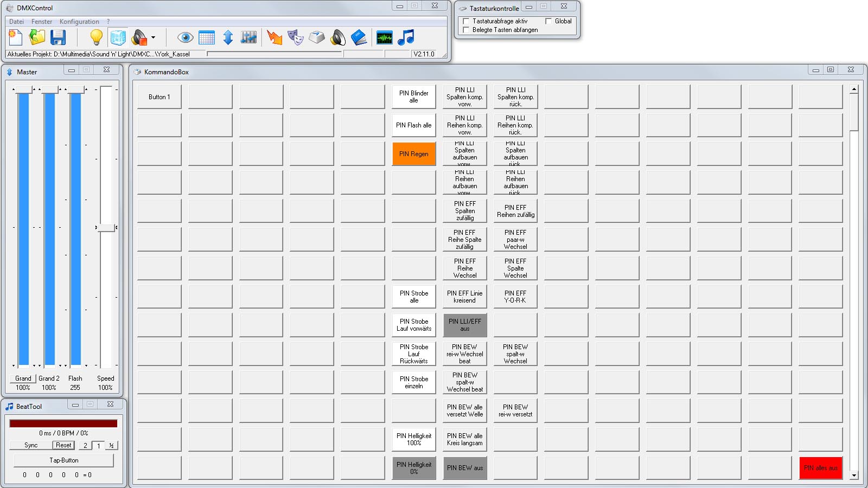The image size is (868, 488).
Task: Click the blue music notes toolbar icon
Action: (406, 37)
